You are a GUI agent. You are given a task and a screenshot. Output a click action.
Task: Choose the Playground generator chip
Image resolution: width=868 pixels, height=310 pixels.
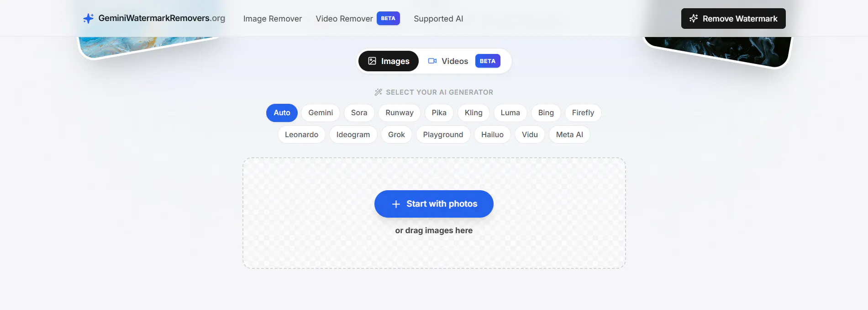pos(443,135)
